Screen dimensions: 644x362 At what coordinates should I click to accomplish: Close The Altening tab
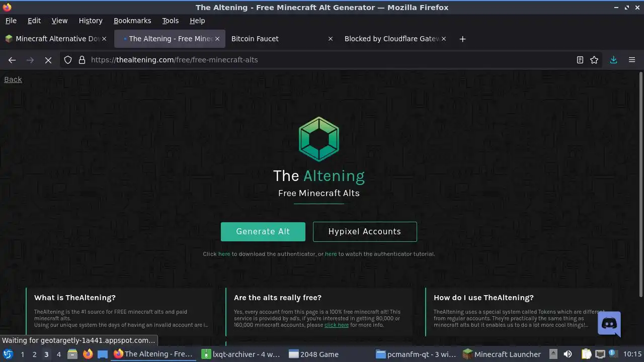click(x=217, y=39)
